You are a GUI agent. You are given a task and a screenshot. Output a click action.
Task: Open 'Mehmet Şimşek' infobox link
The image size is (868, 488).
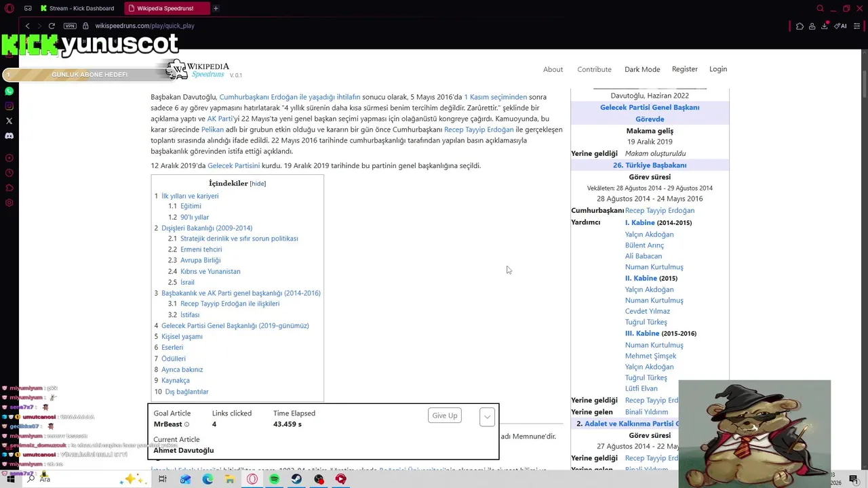(650, 356)
